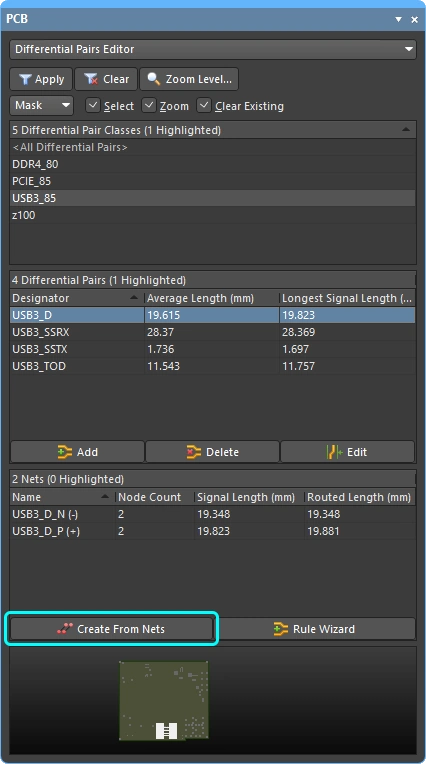Select the USB3_SSTX differential pair

[213, 349]
